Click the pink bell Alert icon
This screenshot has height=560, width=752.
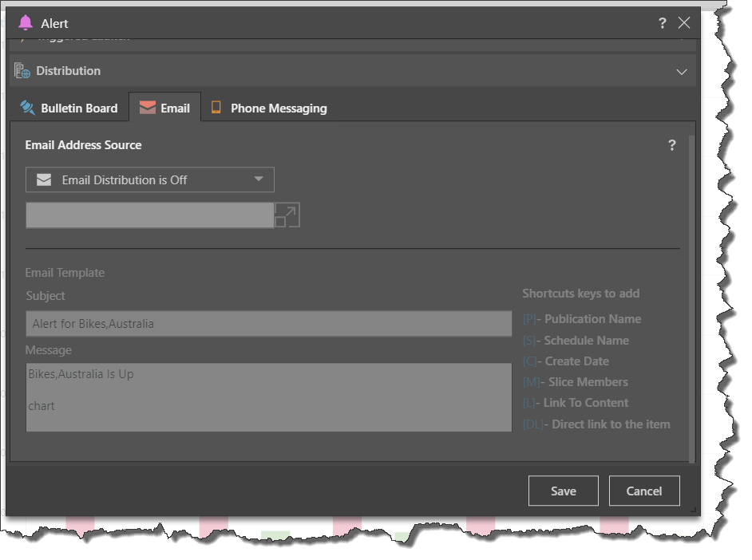pyautogui.click(x=26, y=23)
